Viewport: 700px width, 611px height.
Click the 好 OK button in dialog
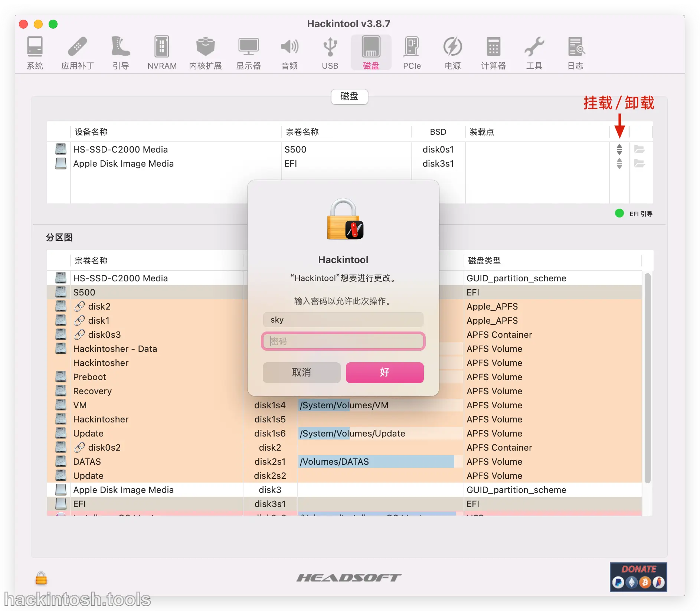pos(385,372)
